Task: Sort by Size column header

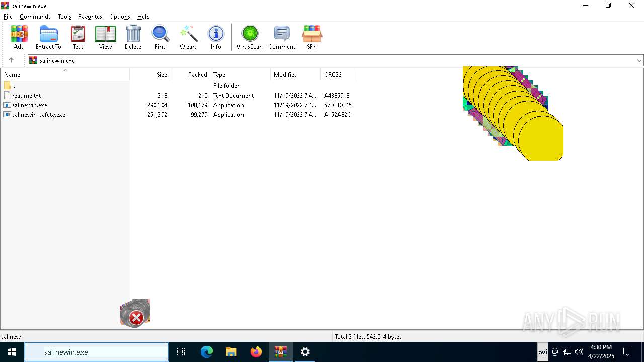Action: (x=150, y=75)
